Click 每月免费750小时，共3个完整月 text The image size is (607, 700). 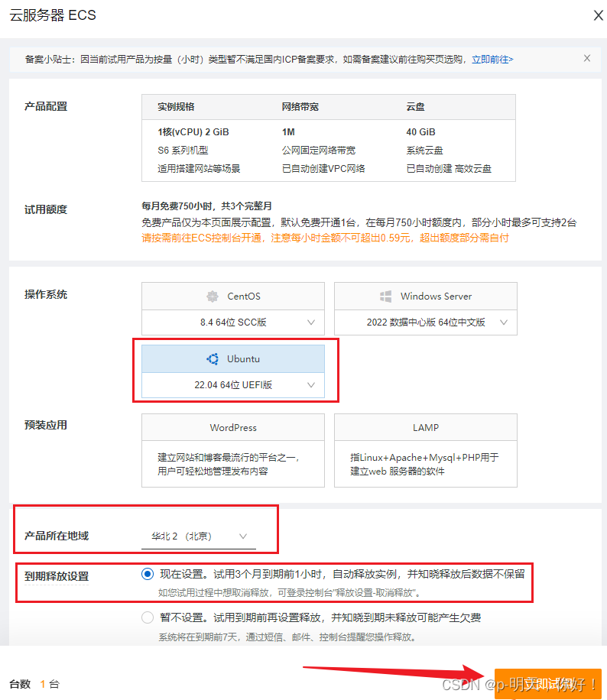207,206
